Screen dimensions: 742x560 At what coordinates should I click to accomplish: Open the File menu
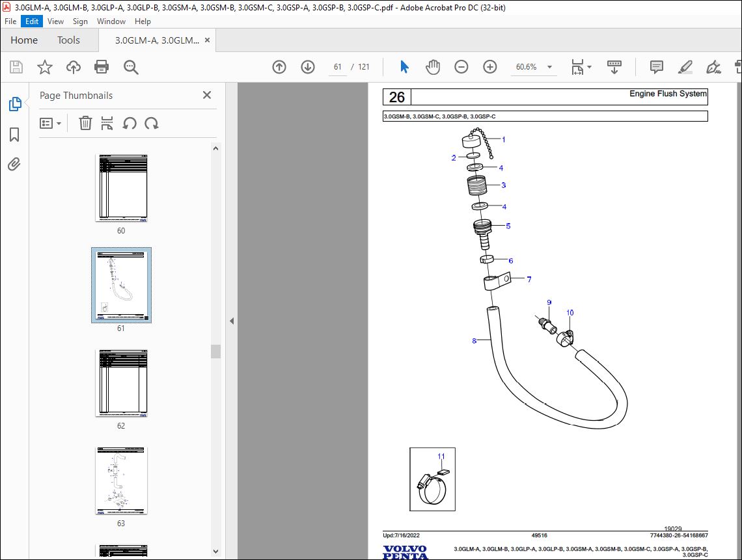pyautogui.click(x=10, y=21)
